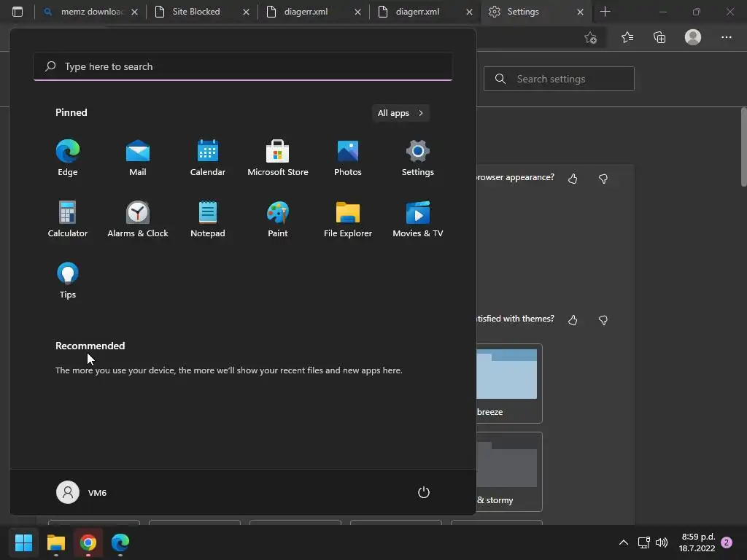
Task: Focus the Type here to search box
Action: click(242, 66)
